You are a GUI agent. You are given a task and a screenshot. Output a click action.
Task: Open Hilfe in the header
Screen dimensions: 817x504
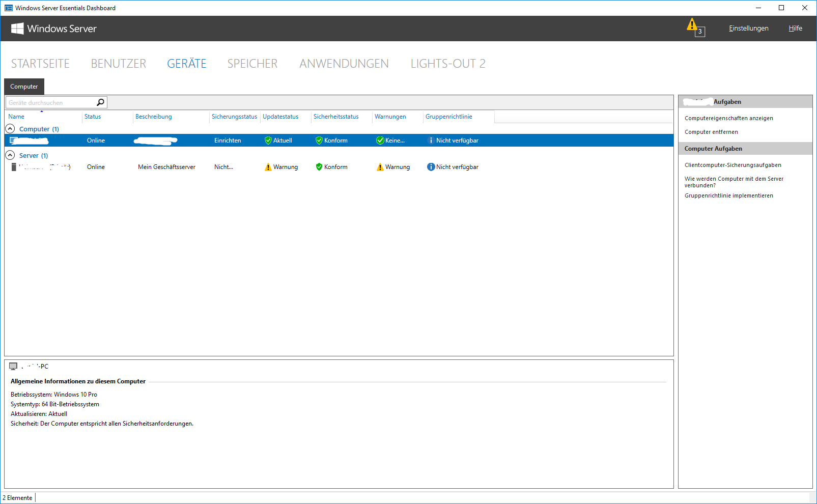click(x=796, y=28)
